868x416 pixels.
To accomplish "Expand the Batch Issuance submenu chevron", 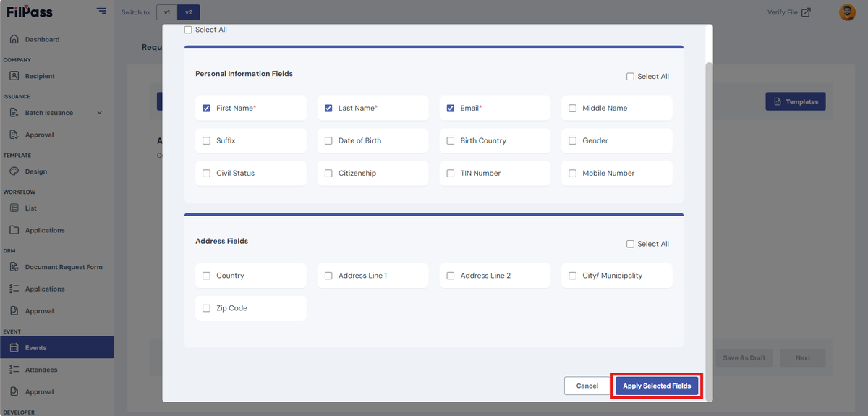I will coord(100,113).
